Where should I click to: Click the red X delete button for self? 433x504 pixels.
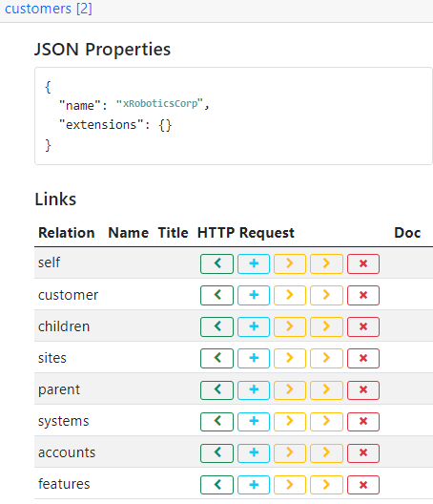[x=363, y=263]
